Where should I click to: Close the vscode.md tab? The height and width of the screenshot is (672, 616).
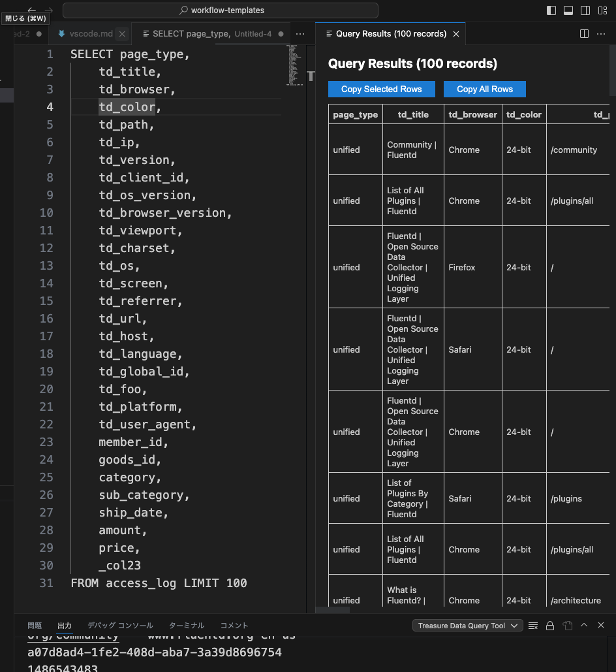tap(123, 34)
